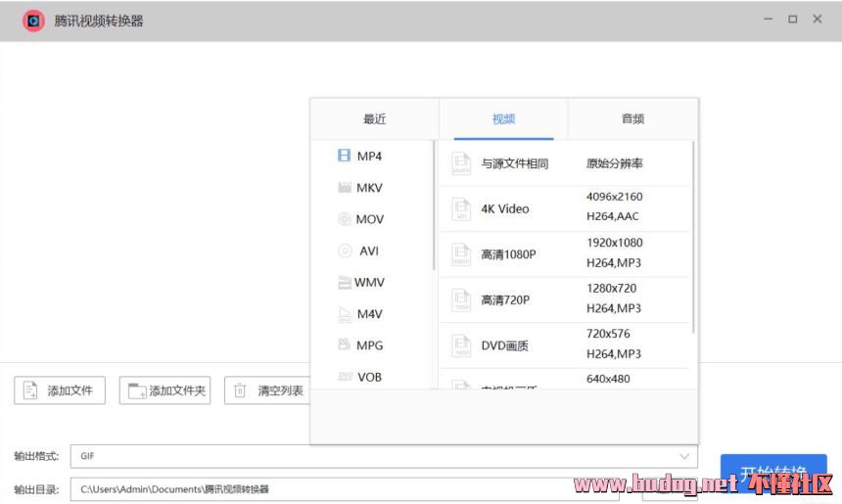
Task: Click the 1920x1080 resolution value
Action: [614, 243]
